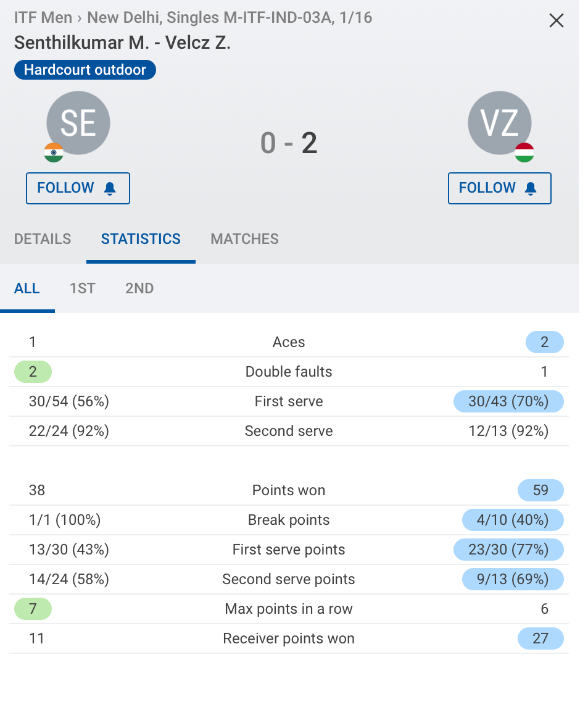Click Velcz's highlighted 59 points won
Viewport: 588px width, 707px height.
coord(540,490)
